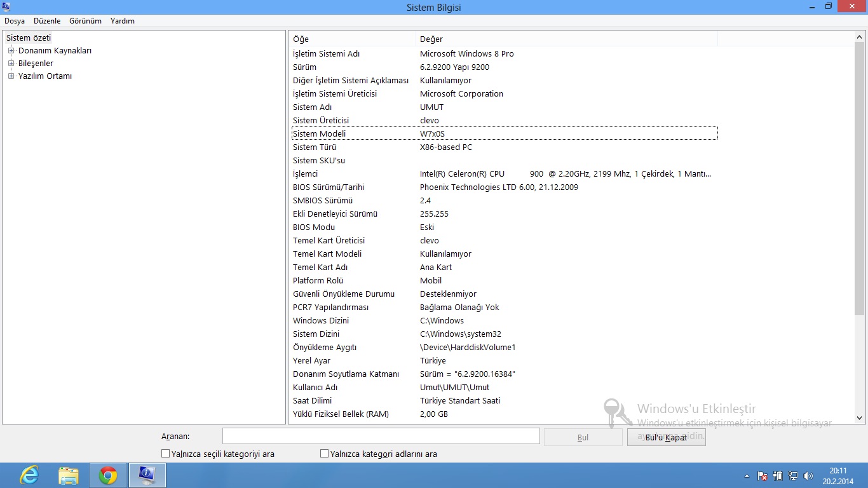Viewport: 868px width, 488px height.
Task: Enable Yalnızca seçili kategoriyi ara checkbox
Action: click(166, 454)
